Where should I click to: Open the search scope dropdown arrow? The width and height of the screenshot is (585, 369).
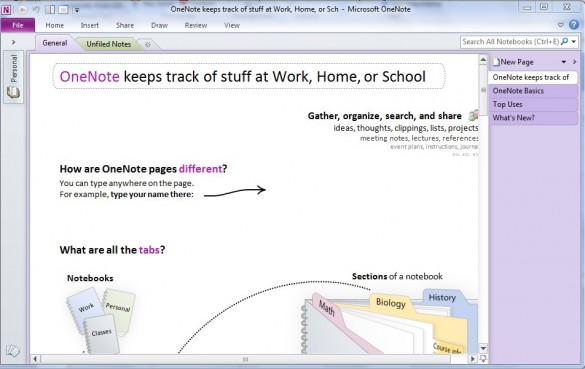[574, 42]
